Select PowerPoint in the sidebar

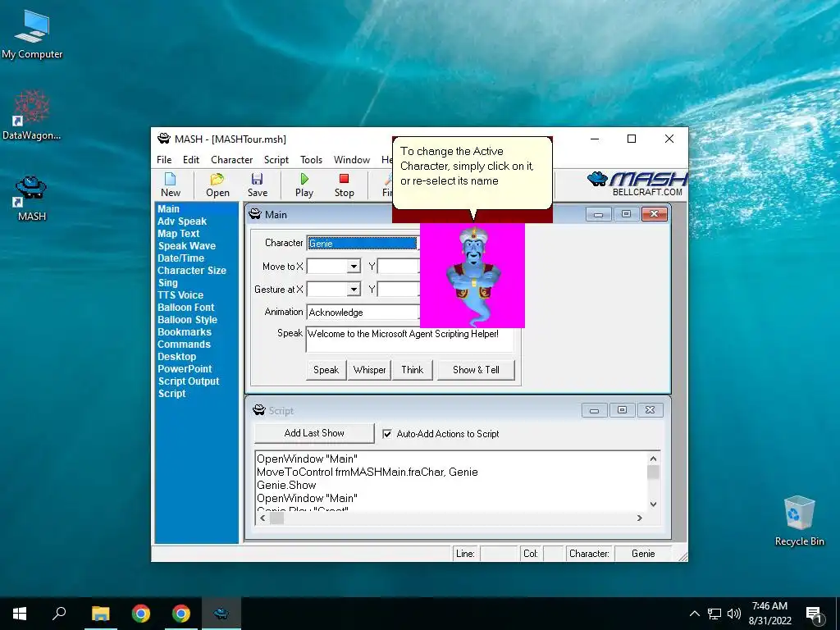pyautogui.click(x=185, y=369)
